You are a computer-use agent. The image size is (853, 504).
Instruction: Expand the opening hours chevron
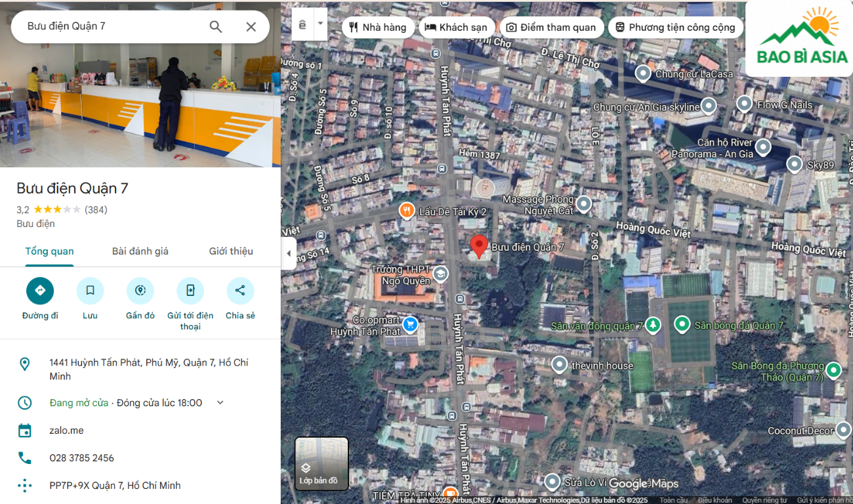(x=220, y=402)
